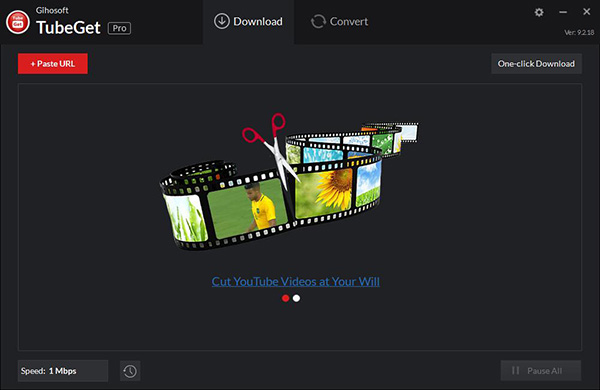Viewport: 600px width, 390px height.
Task: Select the red carousel dot
Action: tap(285, 298)
